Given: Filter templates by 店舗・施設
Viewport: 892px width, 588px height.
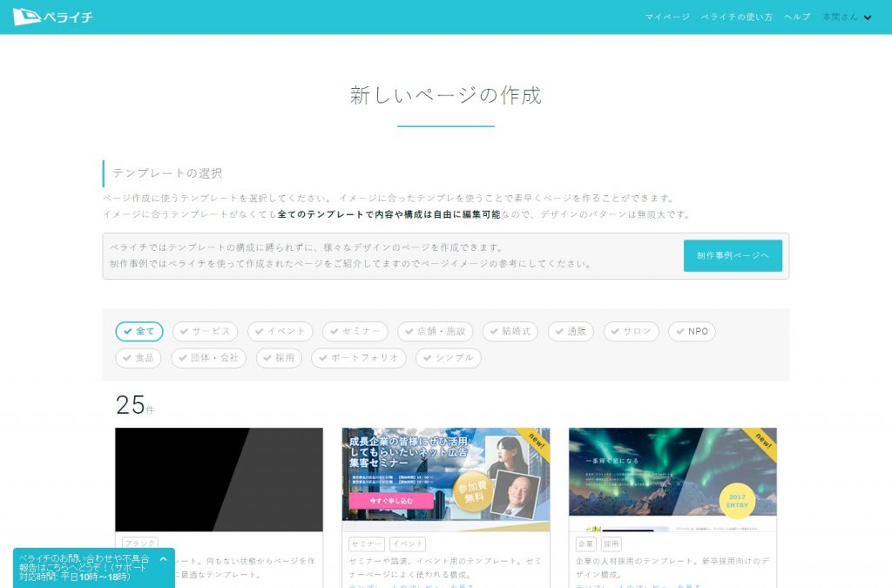Looking at the screenshot, I should [x=435, y=332].
